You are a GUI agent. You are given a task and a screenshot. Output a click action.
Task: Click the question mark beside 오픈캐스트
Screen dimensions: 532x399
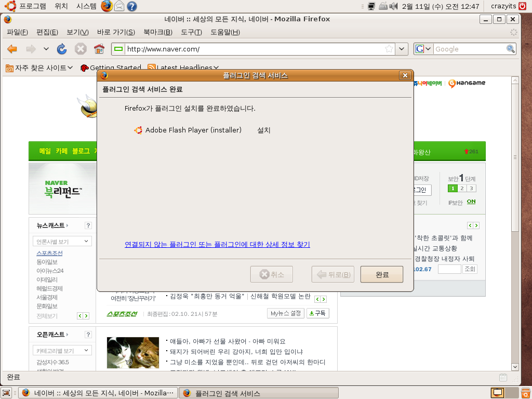(x=88, y=335)
